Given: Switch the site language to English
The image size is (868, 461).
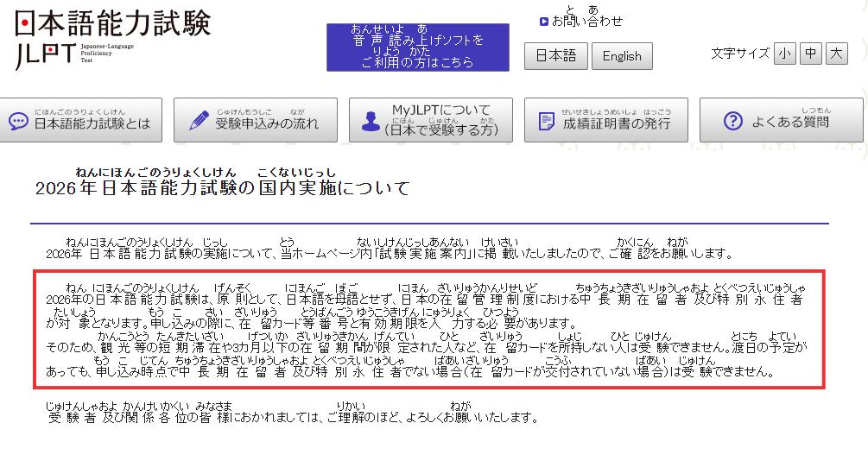Looking at the screenshot, I should click(x=622, y=56).
